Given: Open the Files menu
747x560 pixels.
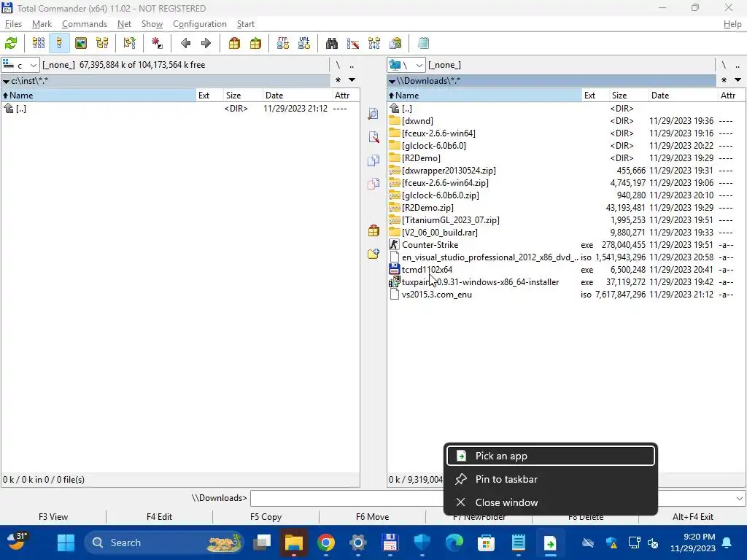Looking at the screenshot, I should [13, 24].
